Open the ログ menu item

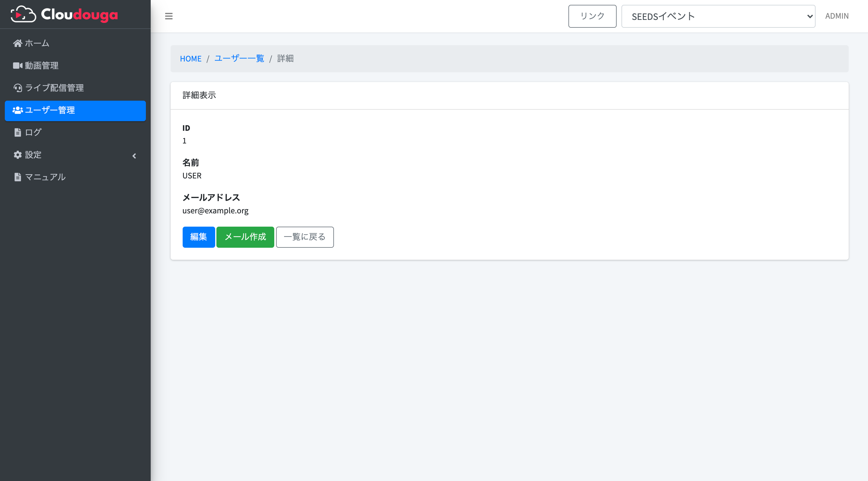tap(75, 132)
